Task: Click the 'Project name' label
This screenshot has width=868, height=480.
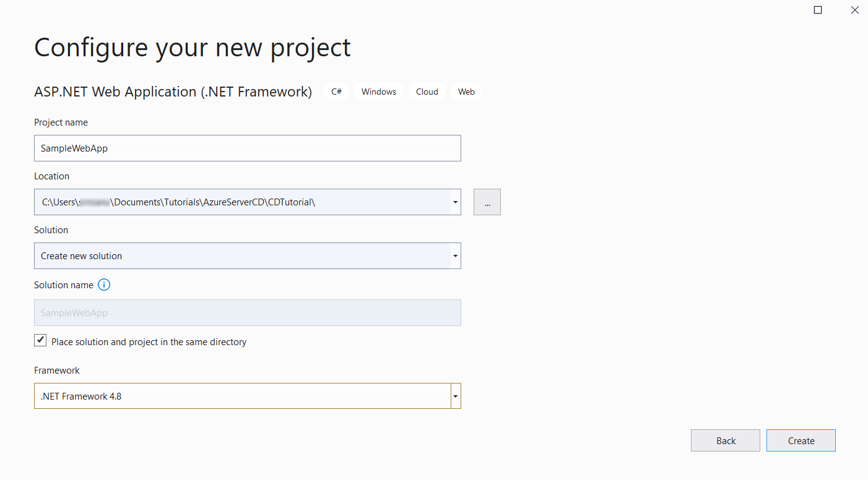Action: pyautogui.click(x=61, y=122)
